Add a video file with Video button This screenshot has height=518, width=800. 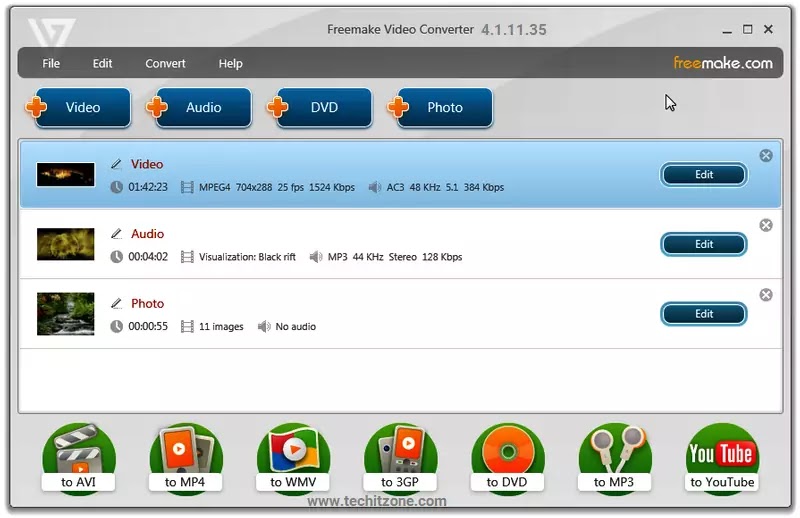click(x=79, y=107)
